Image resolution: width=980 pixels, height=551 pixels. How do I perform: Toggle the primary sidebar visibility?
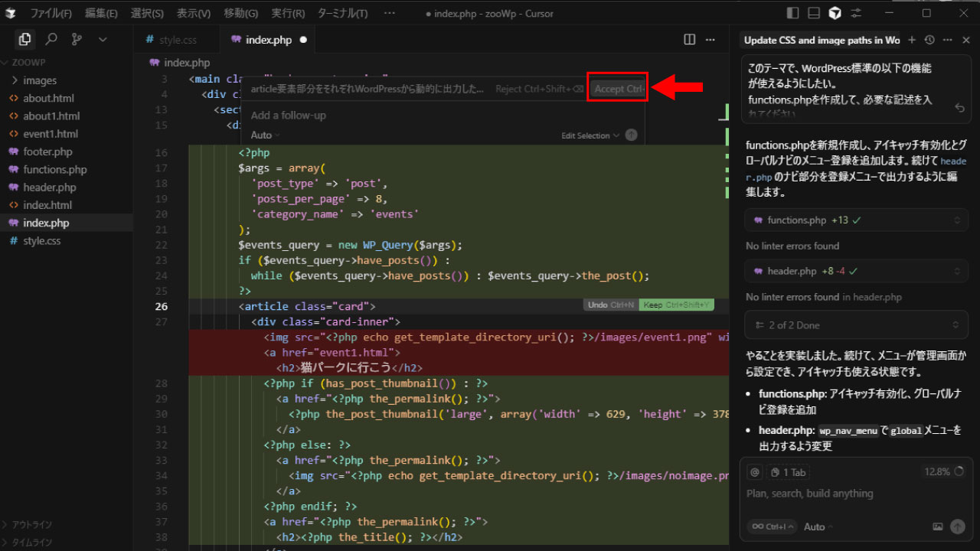[793, 13]
